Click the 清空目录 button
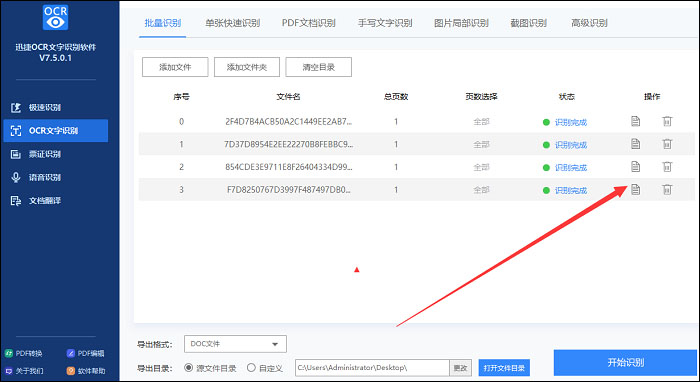700x382 pixels. tap(319, 67)
